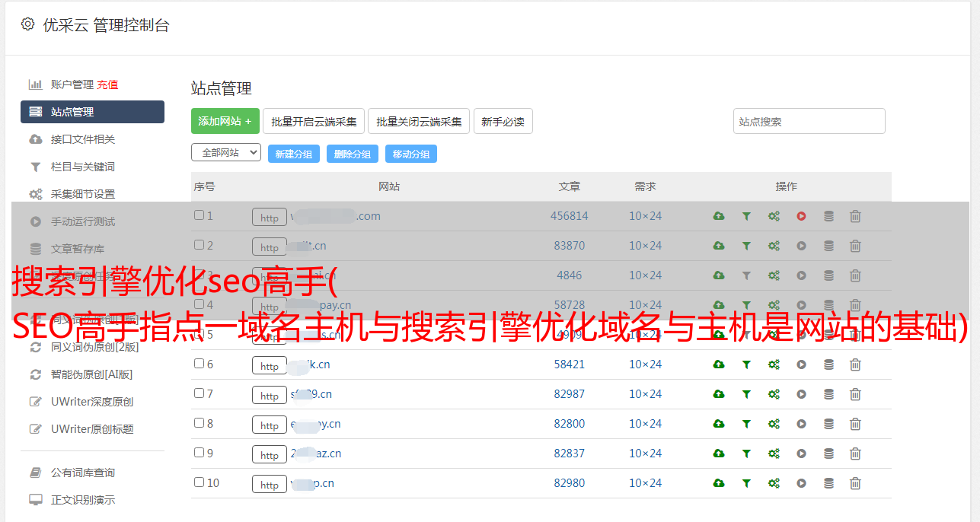
Task: Open the gears icon in row 6
Action: (x=774, y=364)
